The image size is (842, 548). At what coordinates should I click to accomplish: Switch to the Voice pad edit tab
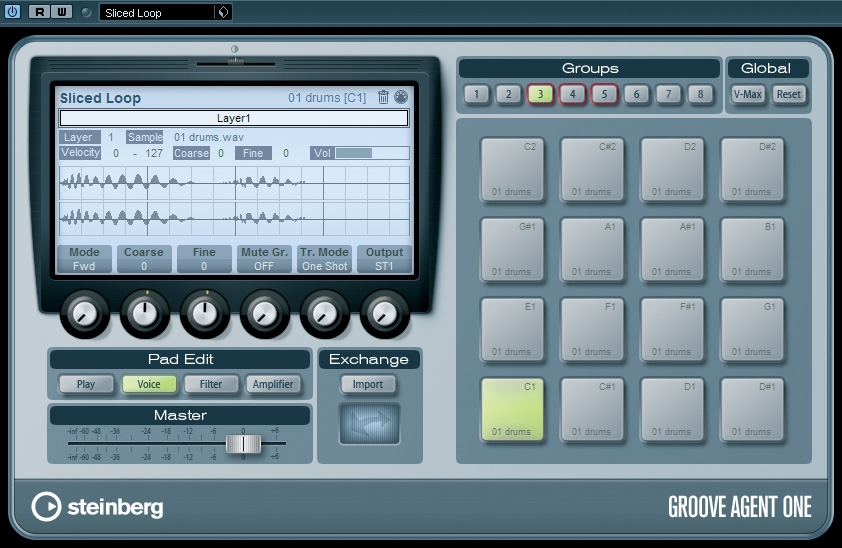click(x=149, y=384)
